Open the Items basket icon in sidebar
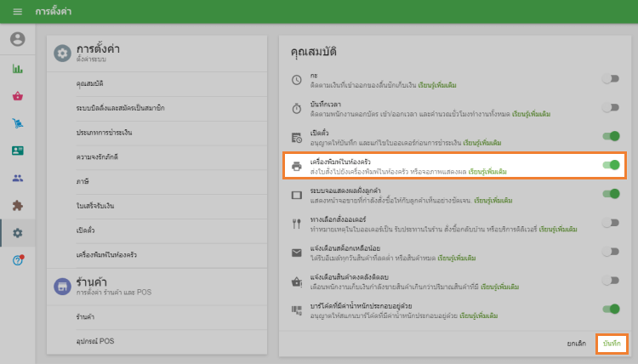 tap(17, 96)
